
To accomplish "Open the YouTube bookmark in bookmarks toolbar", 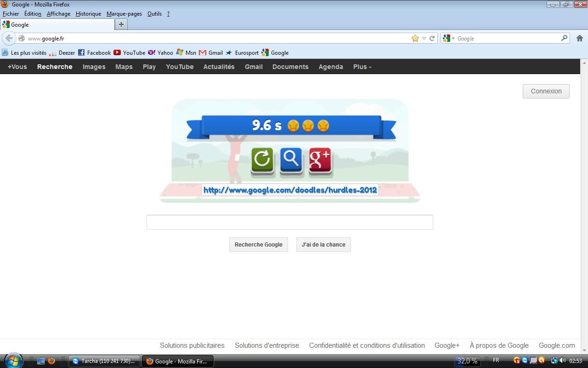I will 129,53.
